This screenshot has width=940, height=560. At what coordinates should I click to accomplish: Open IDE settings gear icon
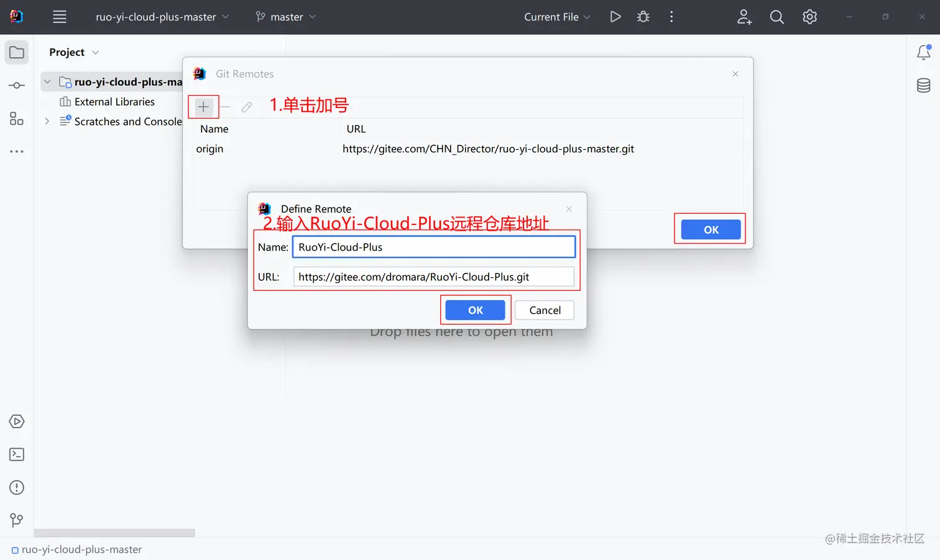809,17
